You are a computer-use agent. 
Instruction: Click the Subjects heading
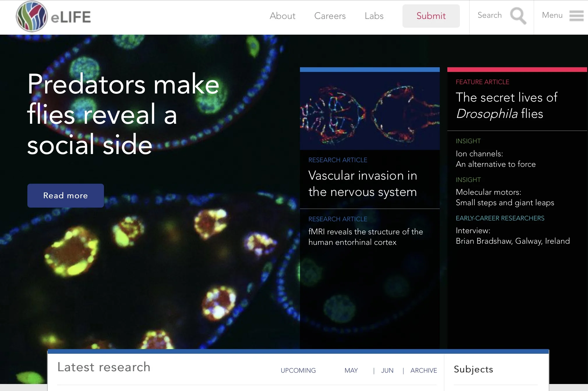473,369
